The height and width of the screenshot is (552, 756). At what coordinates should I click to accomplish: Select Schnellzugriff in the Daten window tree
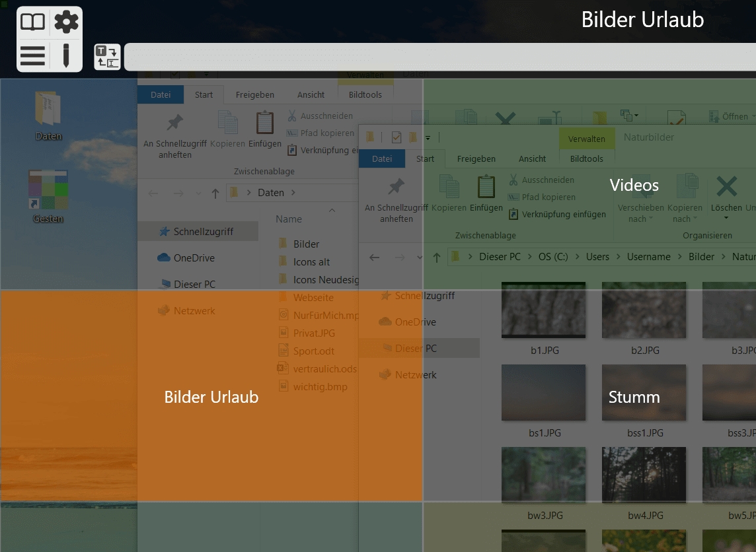point(198,232)
